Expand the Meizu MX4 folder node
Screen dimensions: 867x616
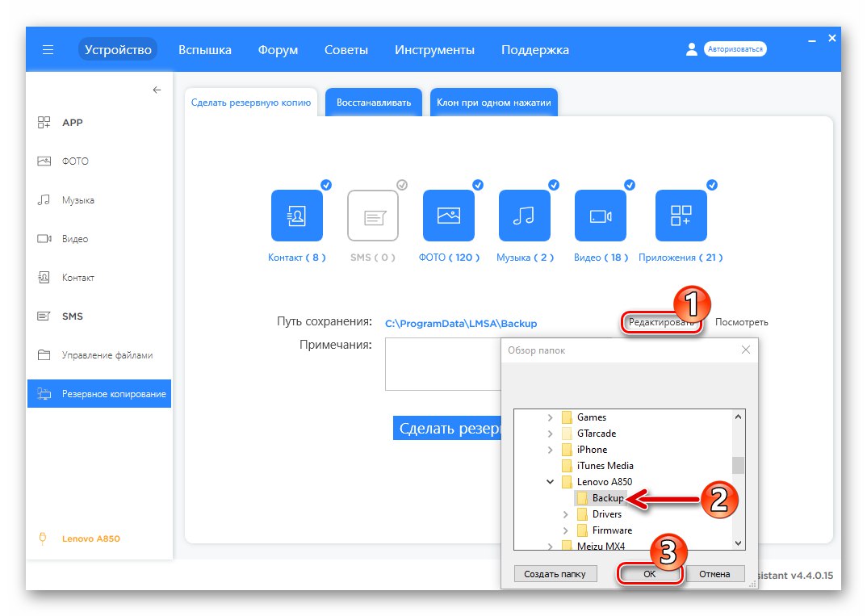tap(550, 547)
